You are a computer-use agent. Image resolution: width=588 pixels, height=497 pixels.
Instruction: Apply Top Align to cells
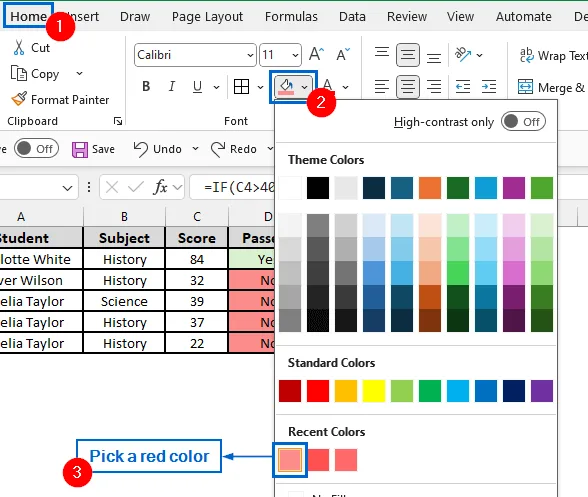click(x=382, y=53)
